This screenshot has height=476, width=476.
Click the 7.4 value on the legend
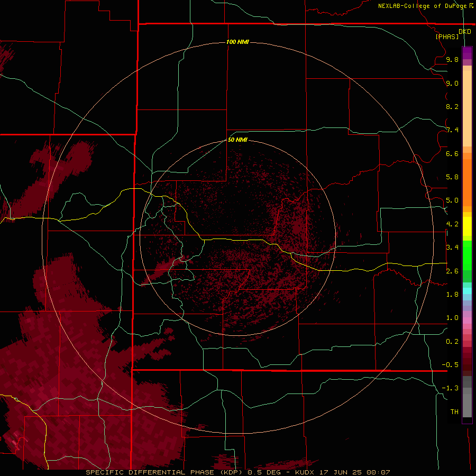click(x=452, y=130)
